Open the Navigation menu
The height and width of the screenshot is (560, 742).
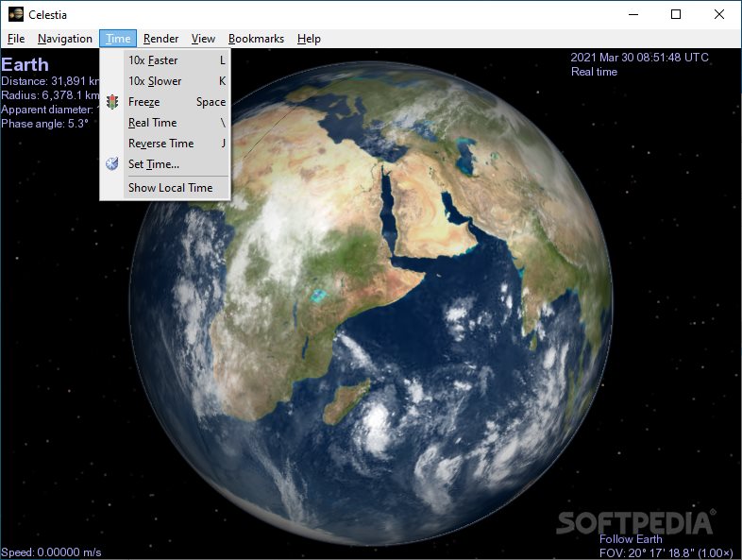tap(65, 39)
